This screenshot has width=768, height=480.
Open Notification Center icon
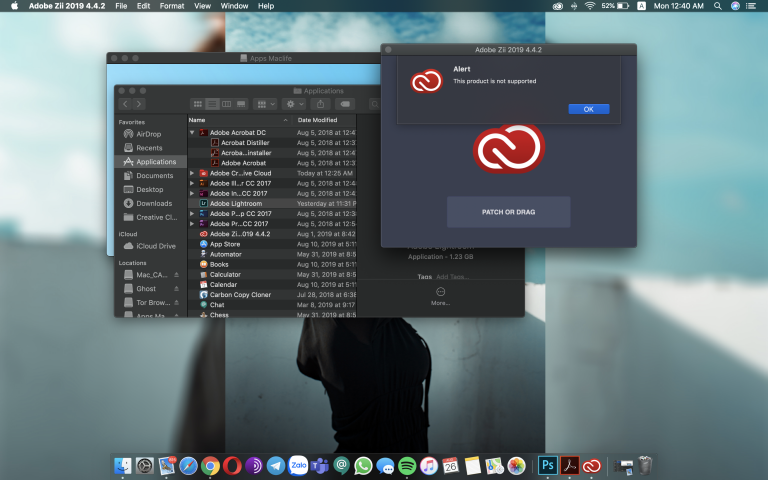click(751, 6)
